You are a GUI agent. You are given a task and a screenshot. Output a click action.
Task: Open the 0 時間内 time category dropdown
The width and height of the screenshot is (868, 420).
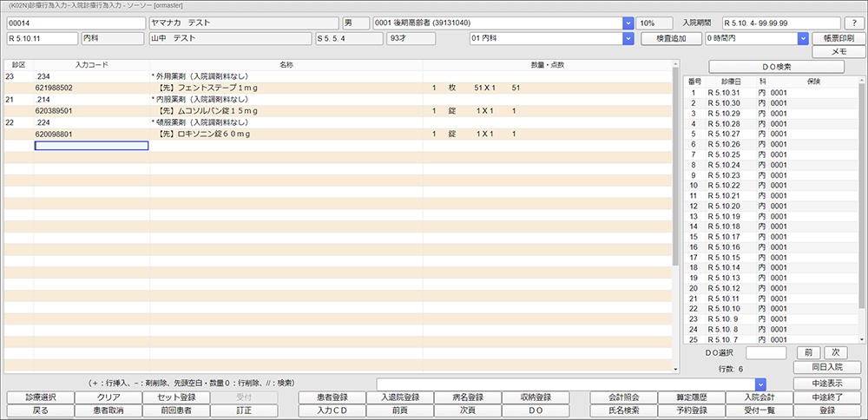click(803, 38)
